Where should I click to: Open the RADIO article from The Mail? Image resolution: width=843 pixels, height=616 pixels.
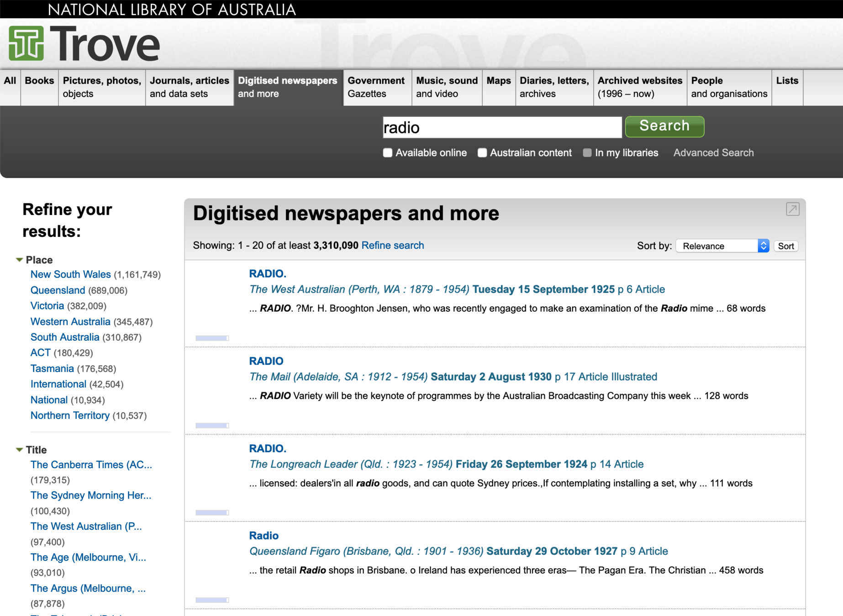pos(266,361)
